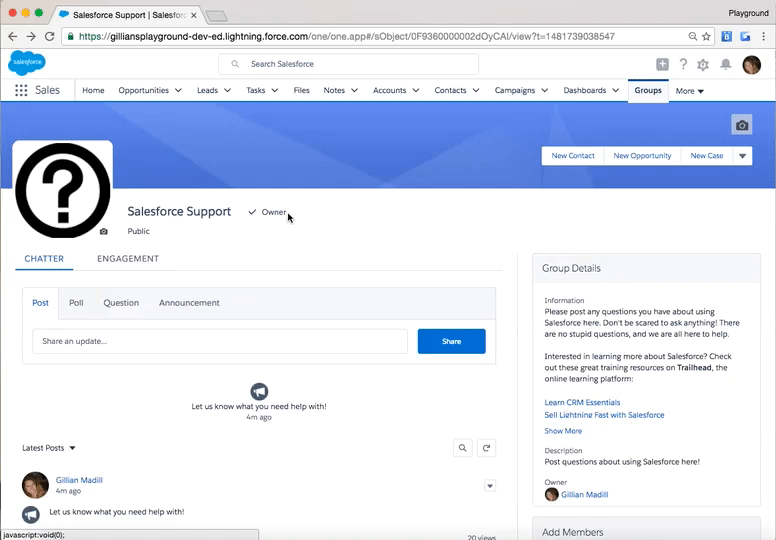The height and width of the screenshot is (540, 776).
Task: Click the Search Salesforce field
Action: click(348, 64)
